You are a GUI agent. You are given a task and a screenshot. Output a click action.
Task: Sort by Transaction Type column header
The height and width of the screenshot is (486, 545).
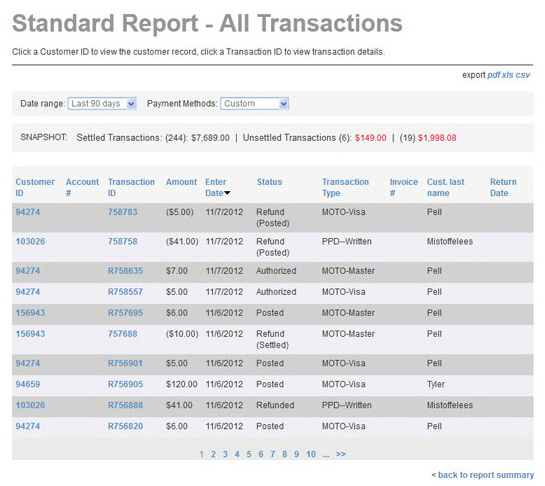tap(345, 187)
